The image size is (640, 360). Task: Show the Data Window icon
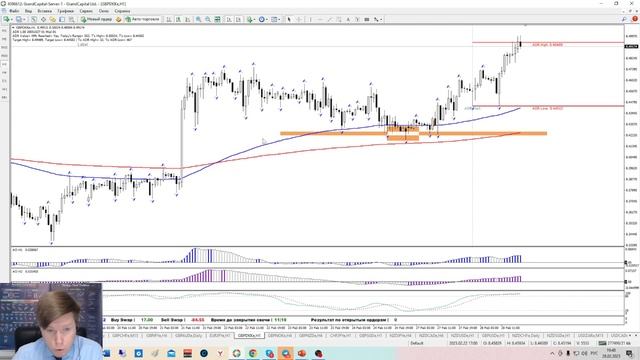tap(43, 19)
